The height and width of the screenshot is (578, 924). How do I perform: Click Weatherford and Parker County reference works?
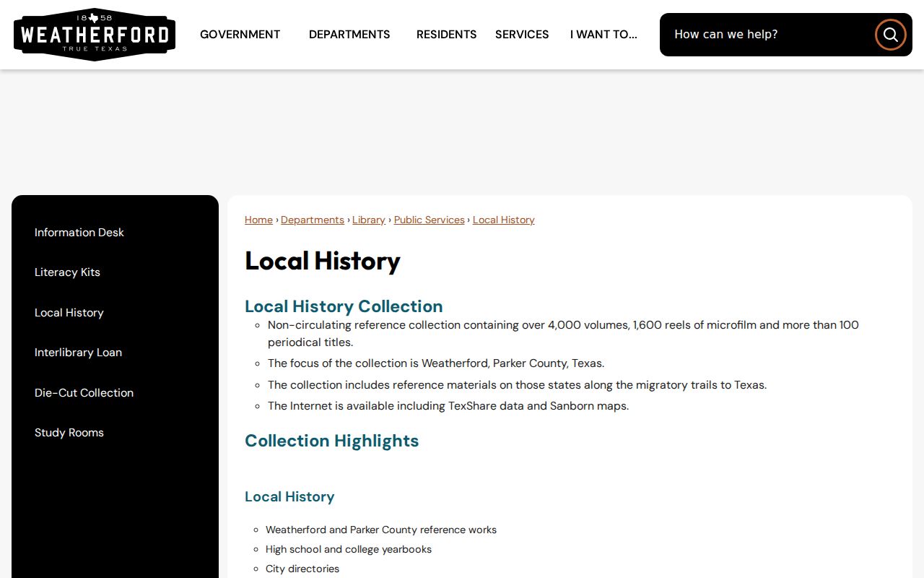click(381, 530)
